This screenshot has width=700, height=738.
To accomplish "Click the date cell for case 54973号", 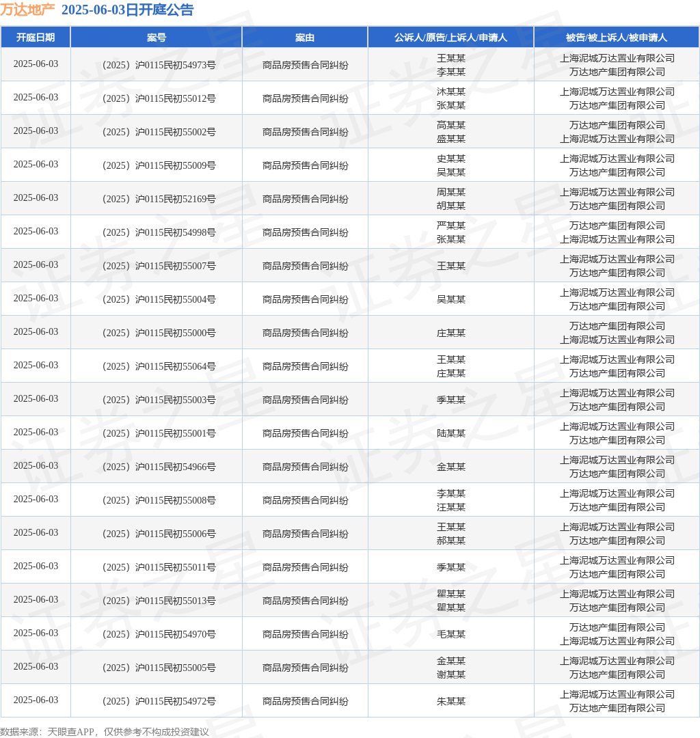I will (x=36, y=64).
